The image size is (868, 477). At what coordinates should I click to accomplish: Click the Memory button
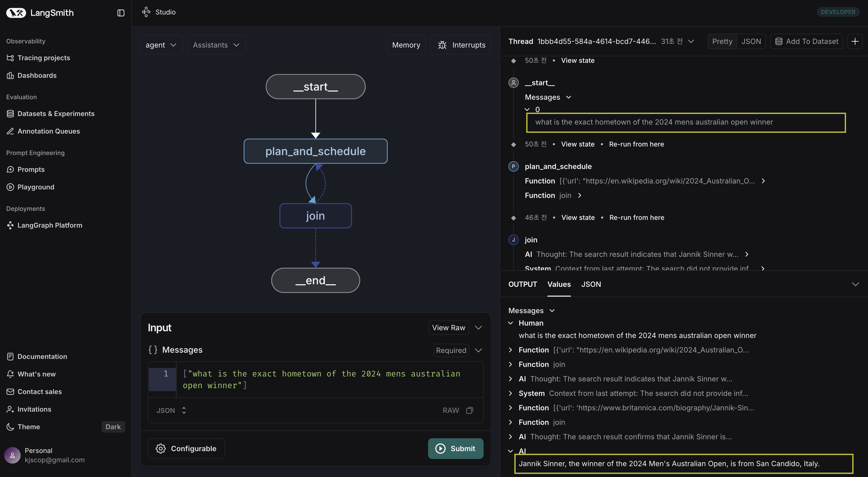tap(406, 45)
